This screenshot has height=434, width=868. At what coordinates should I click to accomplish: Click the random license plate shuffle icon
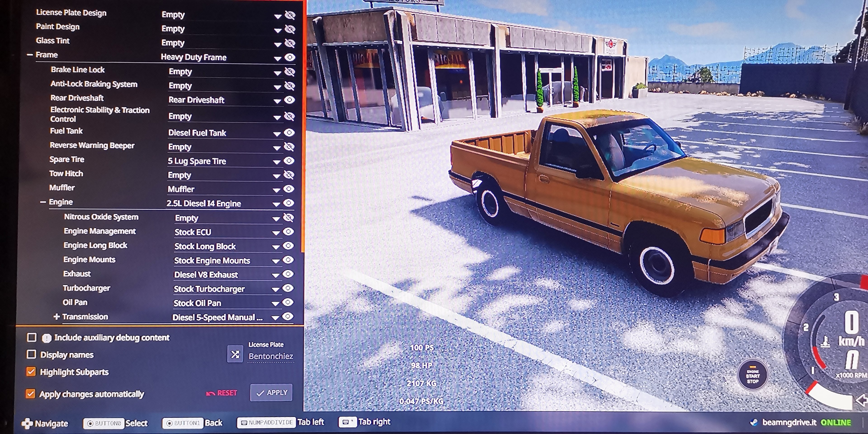coord(235,354)
